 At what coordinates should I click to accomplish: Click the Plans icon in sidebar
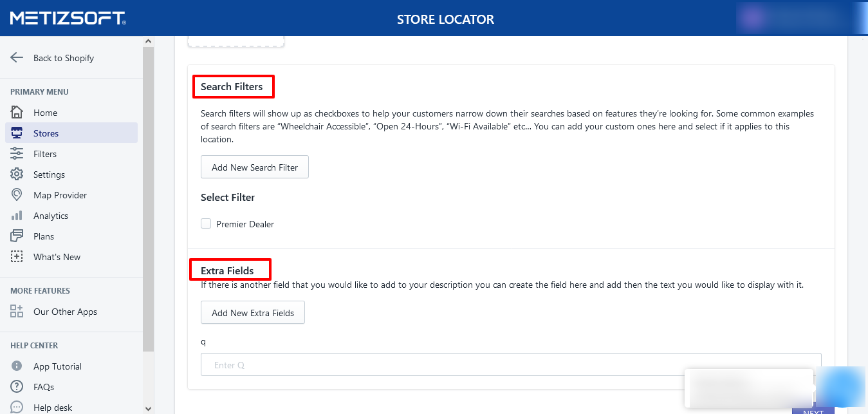pyautogui.click(x=17, y=236)
